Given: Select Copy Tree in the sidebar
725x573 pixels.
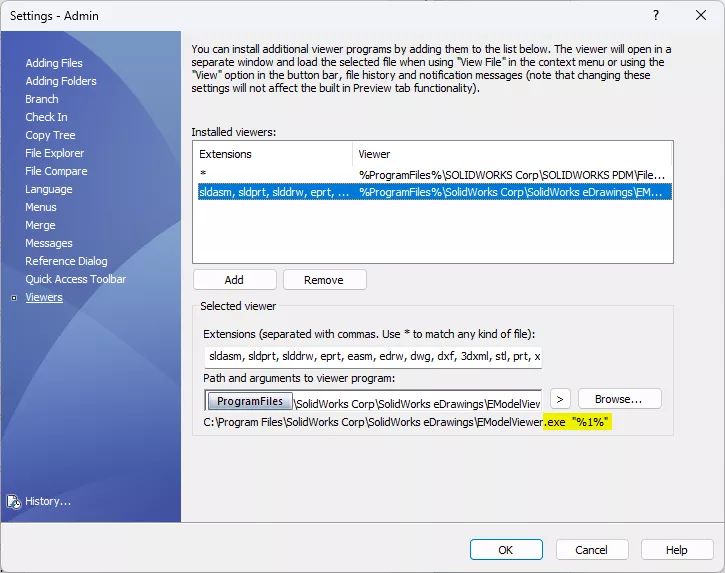Looking at the screenshot, I should tap(50, 135).
